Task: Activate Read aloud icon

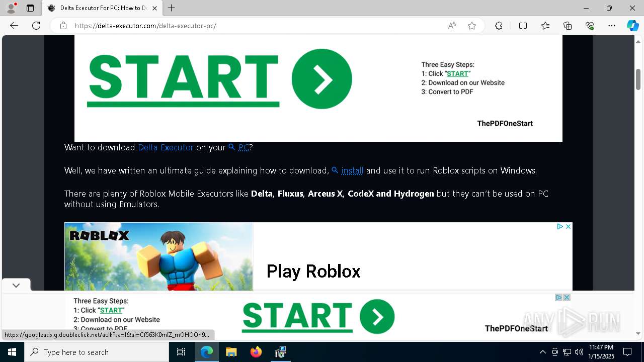Action: click(x=452, y=26)
